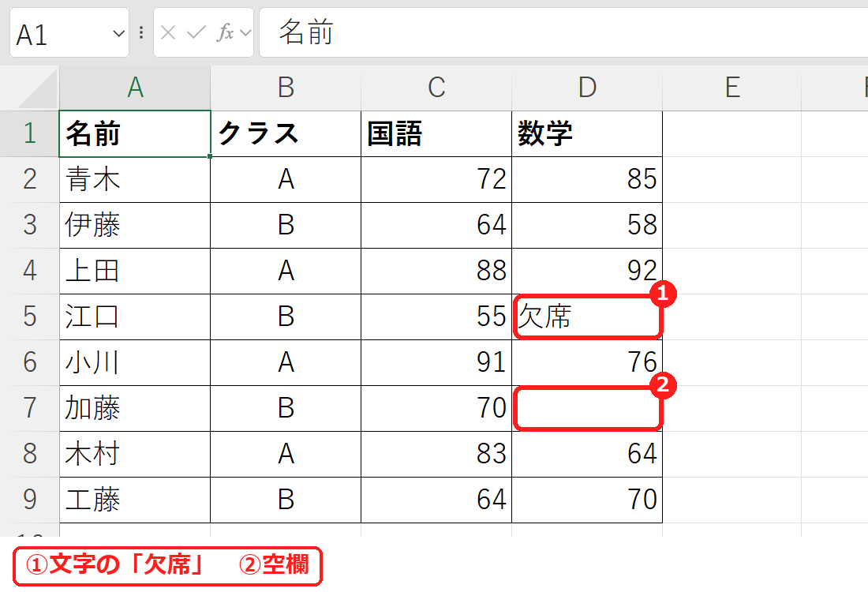This screenshot has height=592, width=868.
Task: Select row 2 header
Action: pos(30,179)
